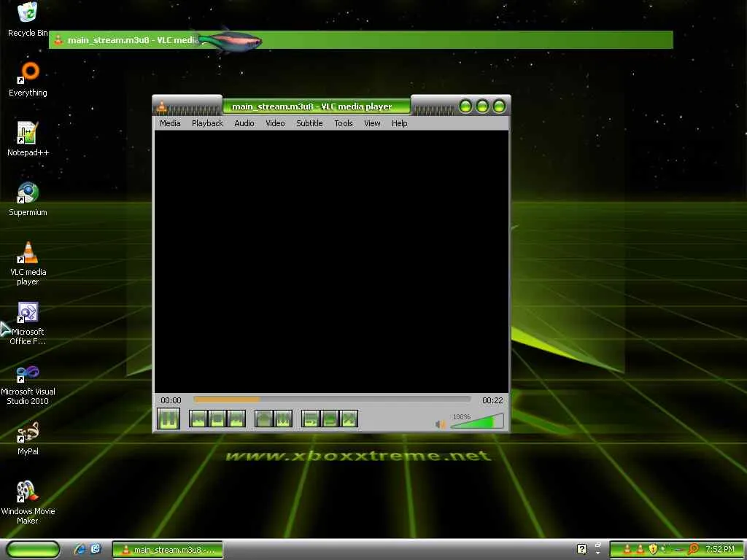Select Notepad++ desktop shortcut

28,139
